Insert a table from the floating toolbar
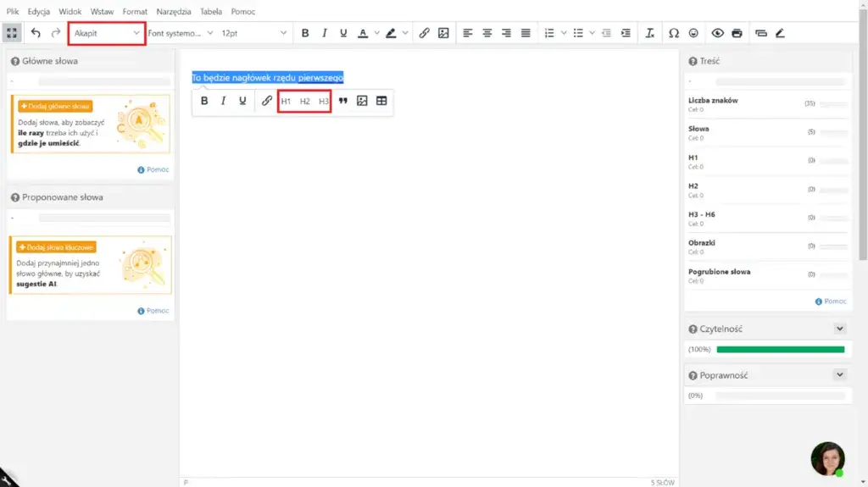The height and width of the screenshot is (487, 868). click(381, 101)
